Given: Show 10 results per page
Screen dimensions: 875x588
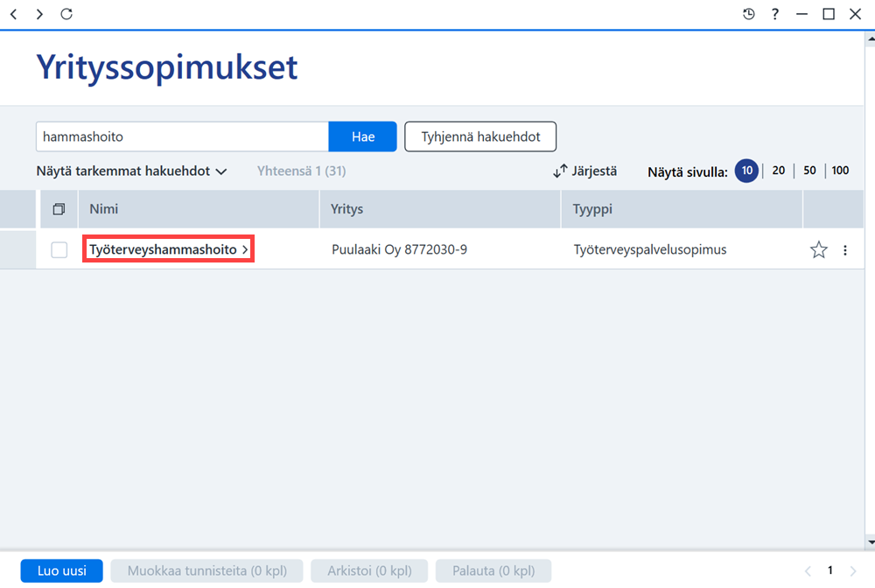Looking at the screenshot, I should point(746,171).
